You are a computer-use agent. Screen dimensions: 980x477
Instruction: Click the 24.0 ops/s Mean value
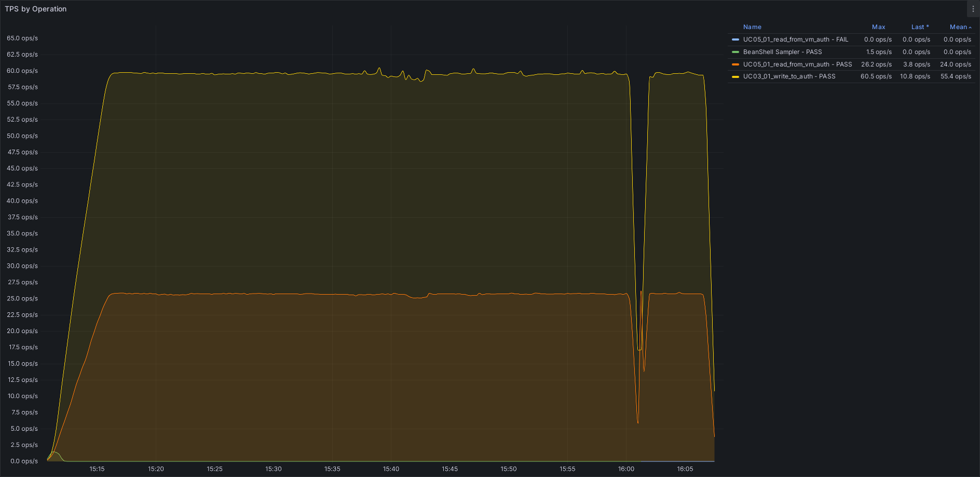[956, 64]
